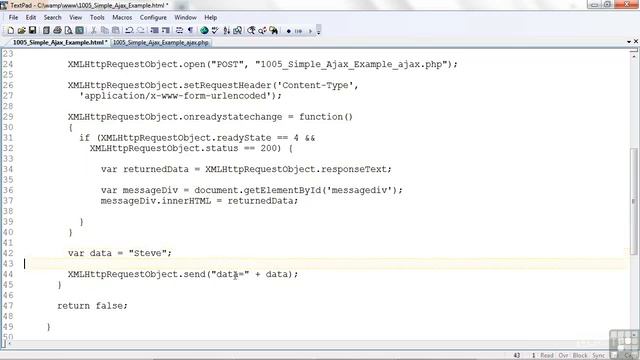640x360 pixels.
Task: Click 'application/x-www-form-urlencoded' string on line 27
Action: coord(175,96)
